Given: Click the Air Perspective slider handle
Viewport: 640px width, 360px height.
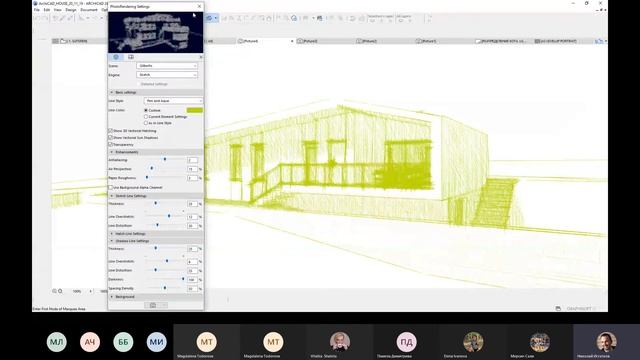Looking at the screenshot, I should [x=152, y=168].
